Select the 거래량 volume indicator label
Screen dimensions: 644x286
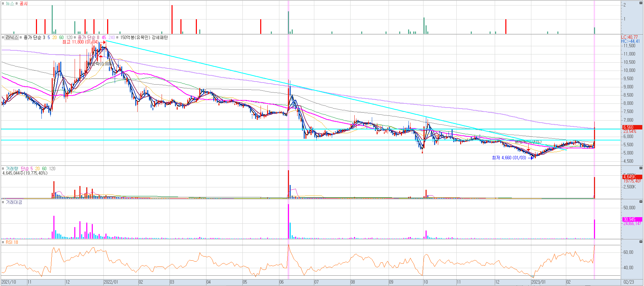coord(12,169)
